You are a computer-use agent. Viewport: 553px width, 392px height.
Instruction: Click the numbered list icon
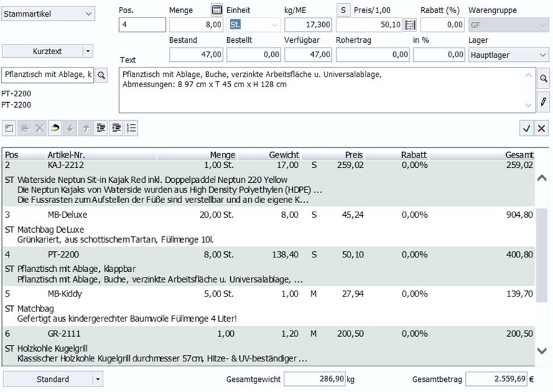132,127
